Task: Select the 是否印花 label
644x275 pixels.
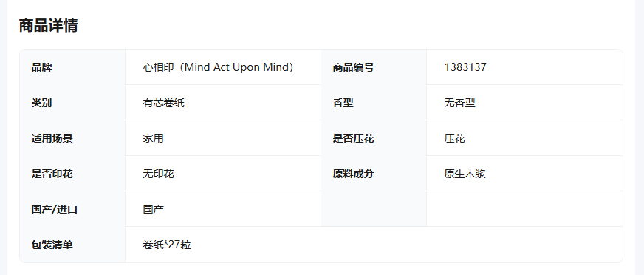Action: click(x=52, y=174)
